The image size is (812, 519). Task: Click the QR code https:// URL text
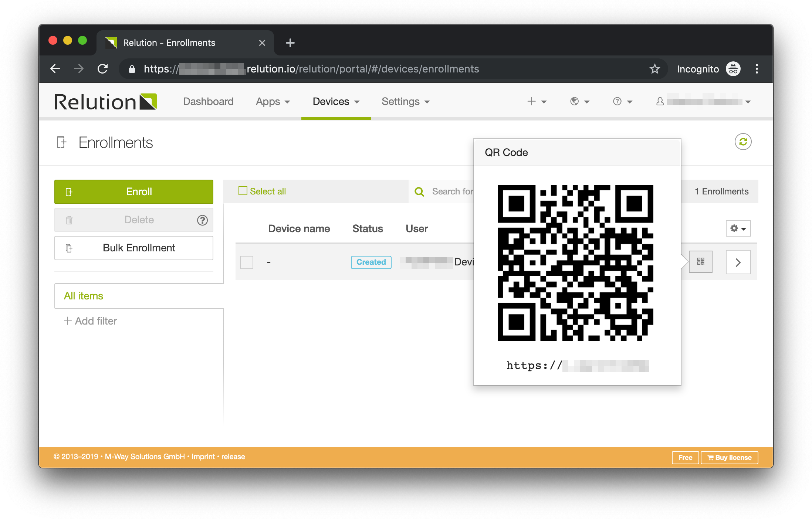tap(577, 365)
